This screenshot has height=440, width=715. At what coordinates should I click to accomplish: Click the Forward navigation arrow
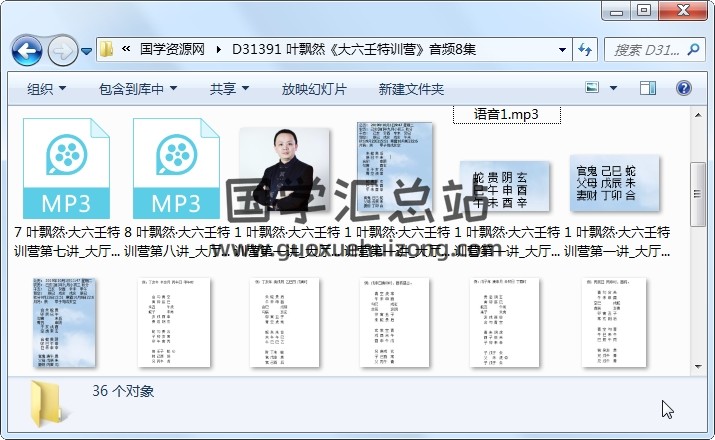(62, 49)
